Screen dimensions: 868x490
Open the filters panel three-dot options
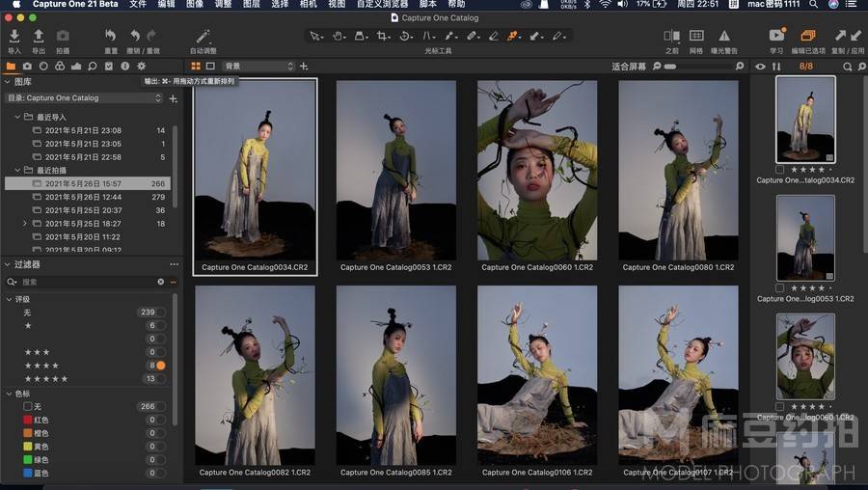(x=175, y=264)
